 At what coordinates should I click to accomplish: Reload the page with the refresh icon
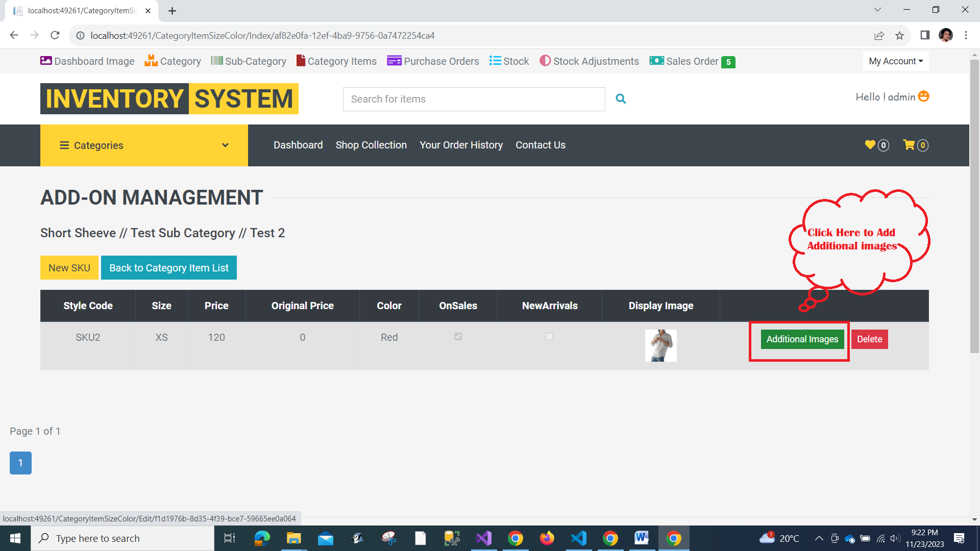[x=55, y=35]
